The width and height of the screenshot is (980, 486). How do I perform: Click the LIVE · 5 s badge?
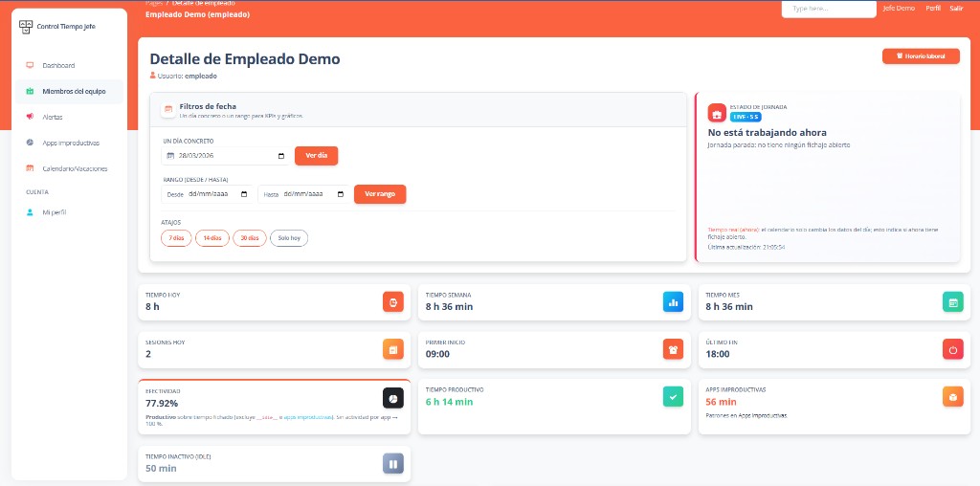[x=745, y=117]
